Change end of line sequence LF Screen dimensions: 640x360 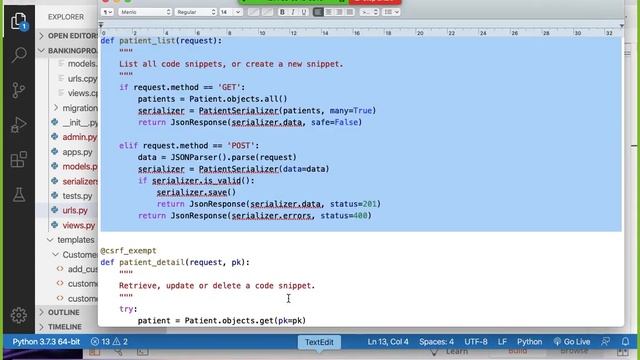point(502,342)
